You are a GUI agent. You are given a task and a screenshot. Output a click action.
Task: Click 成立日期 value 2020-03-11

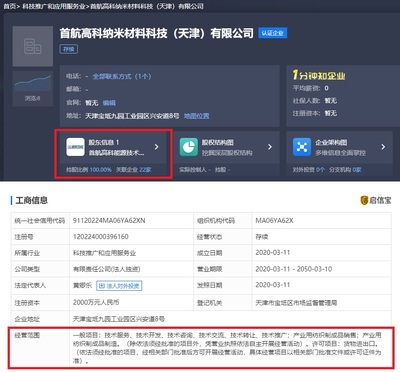click(x=273, y=253)
